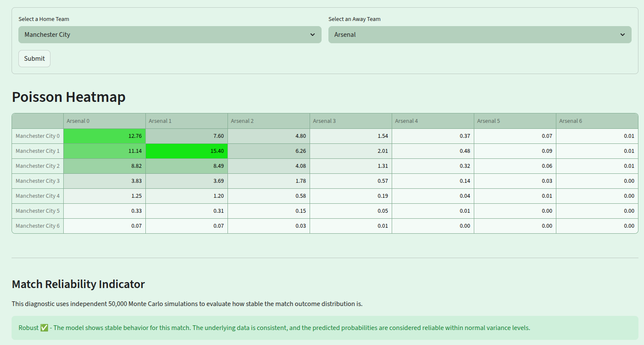Click the Submit button
The height and width of the screenshot is (345, 644).
(x=34, y=59)
